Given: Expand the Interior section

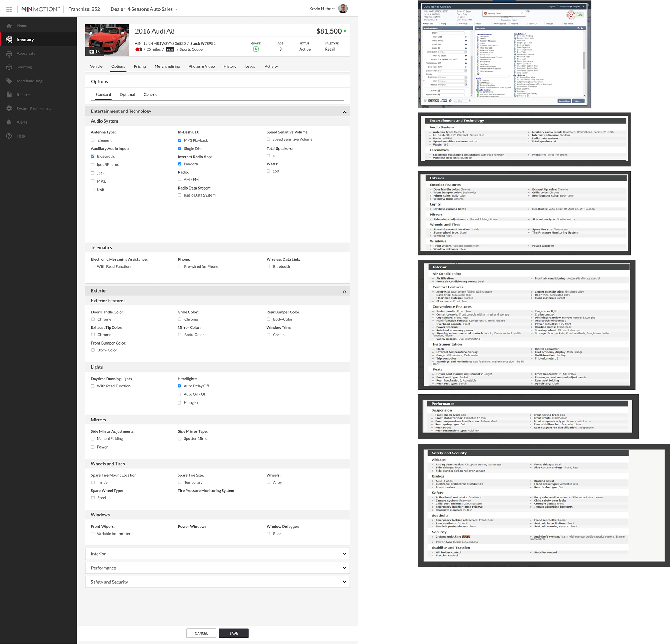Looking at the screenshot, I should click(x=344, y=554).
